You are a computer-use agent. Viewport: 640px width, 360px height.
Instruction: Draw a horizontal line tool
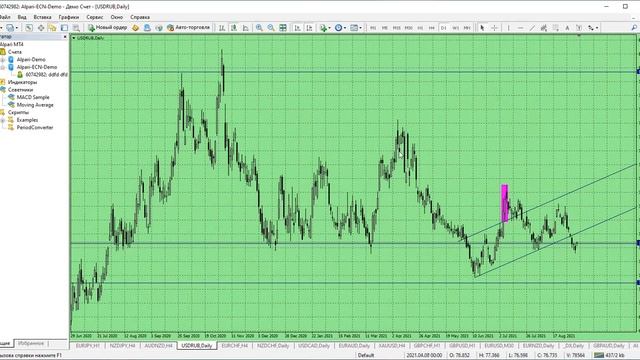[520, 28]
